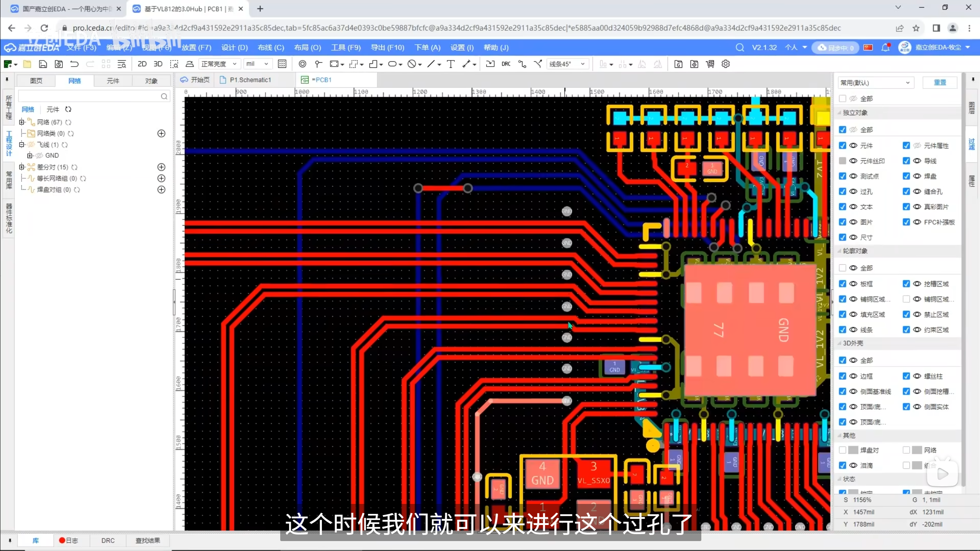
Task: Expand the 差分对 (15) tree node
Action: tap(22, 167)
